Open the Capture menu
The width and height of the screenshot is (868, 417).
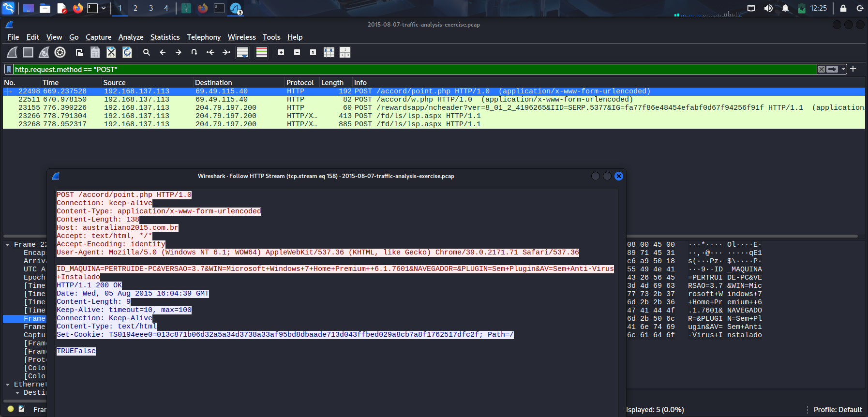pos(99,37)
